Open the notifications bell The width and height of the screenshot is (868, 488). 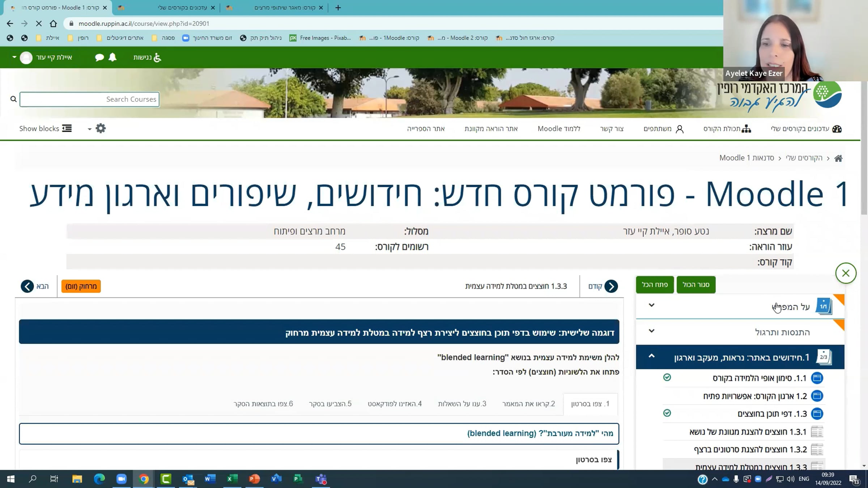[x=112, y=57]
